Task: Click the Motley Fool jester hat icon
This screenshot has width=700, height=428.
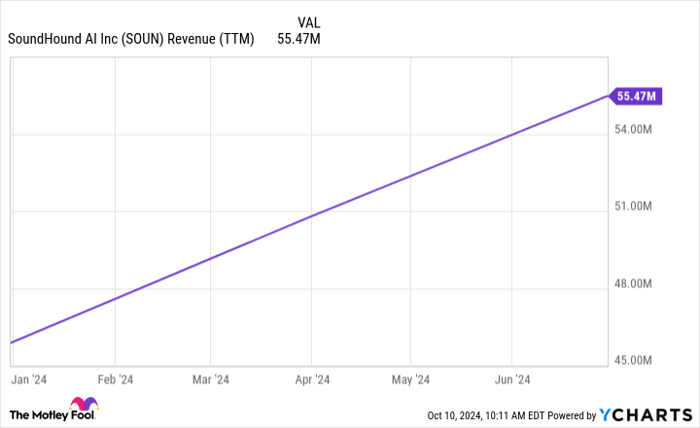Action: [x=84, y=403]
